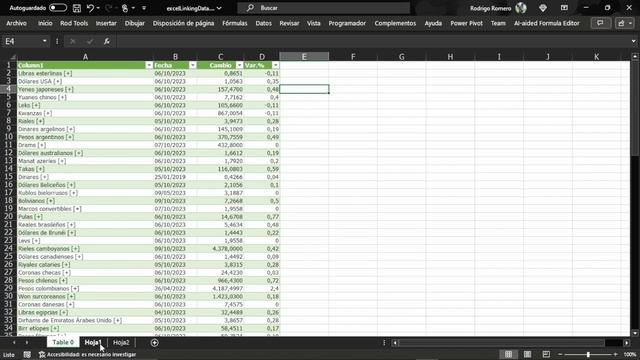Click the Select All corner triangle
This screenshot has height=360, width=640.
(x=12, y=57)
